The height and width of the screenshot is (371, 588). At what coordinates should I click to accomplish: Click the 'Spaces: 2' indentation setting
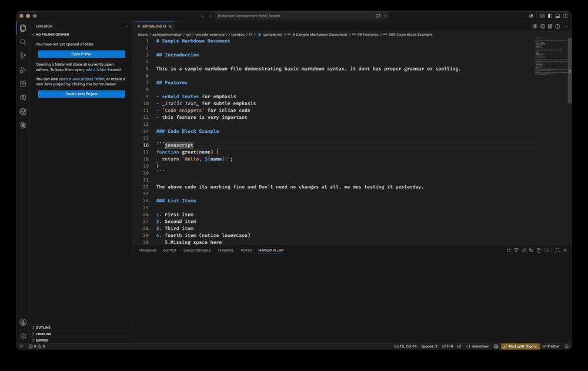(x=429, y=346)
